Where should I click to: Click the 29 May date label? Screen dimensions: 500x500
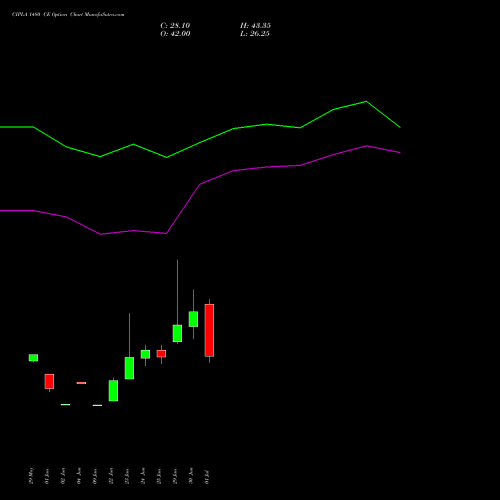tap(31, 476)
